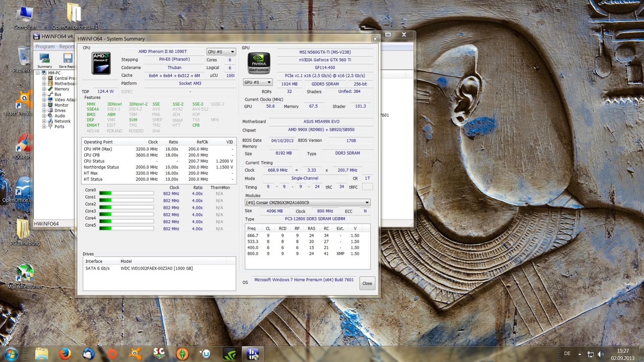Select the Papierkorb recycle bin icon

pos(23,60)
